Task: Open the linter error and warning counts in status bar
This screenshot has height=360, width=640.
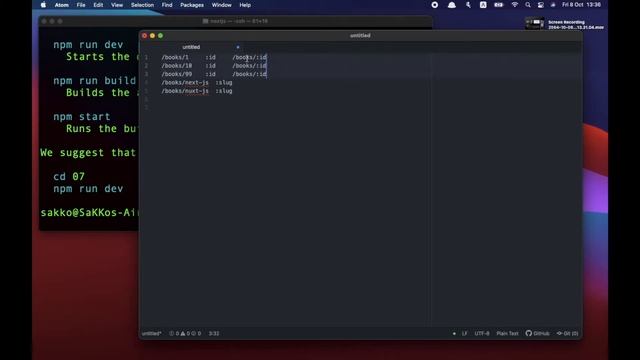Action: click(185, 333)
